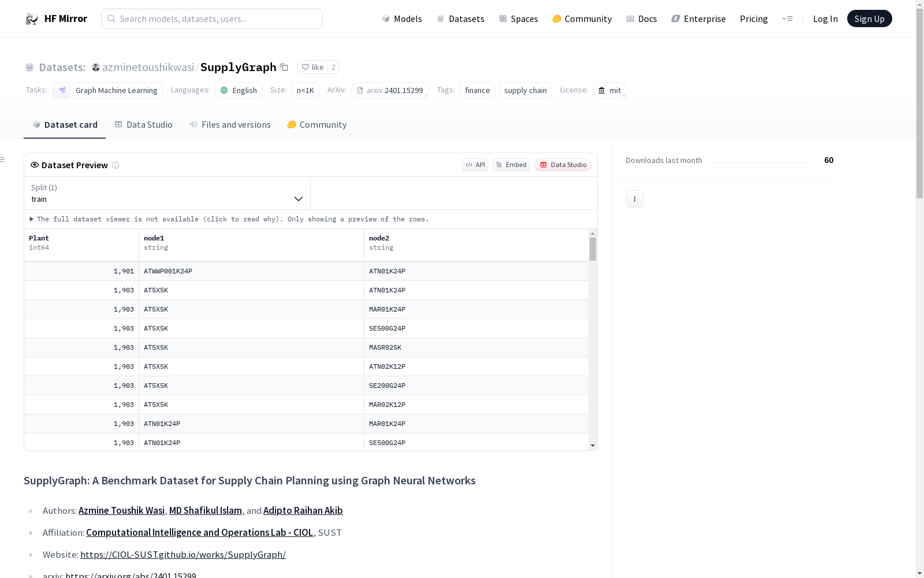Image resolution: width=924 pixels, height=578 pixels.
Task: Open Community in the top navigation
Action: (582, 18)
